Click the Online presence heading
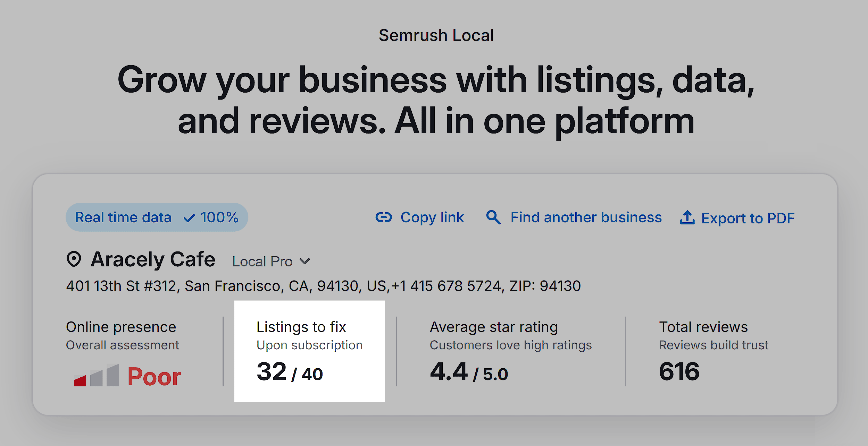Viewport: 868px width, 446px height. [x=121, y=327]
